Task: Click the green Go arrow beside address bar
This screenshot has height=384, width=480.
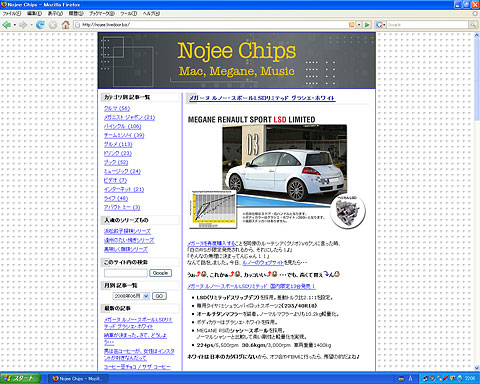Action: pyautogui.click(x=367, y=25)
